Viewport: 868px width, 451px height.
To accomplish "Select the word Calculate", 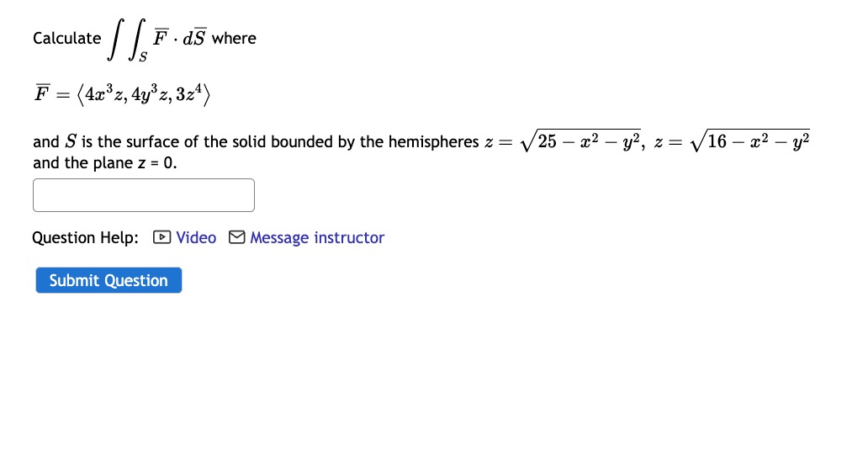I will 67,38.
